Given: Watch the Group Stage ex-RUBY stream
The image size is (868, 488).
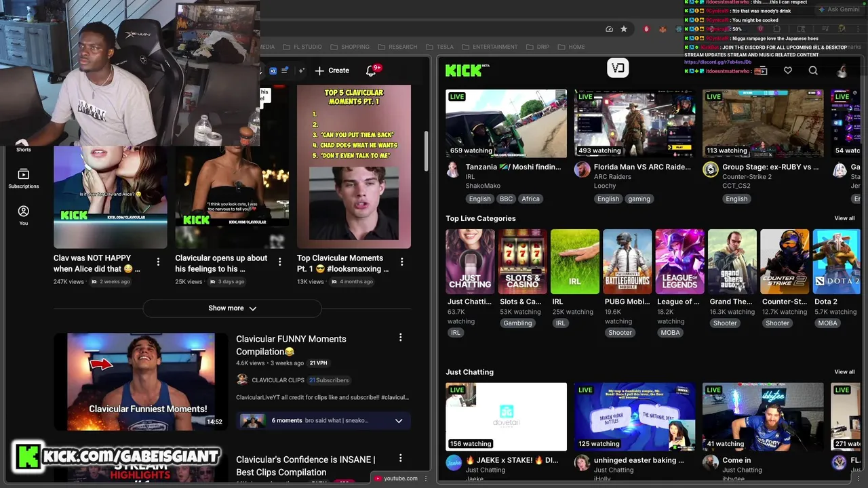Looking at the screenshot, I should 763,123.
